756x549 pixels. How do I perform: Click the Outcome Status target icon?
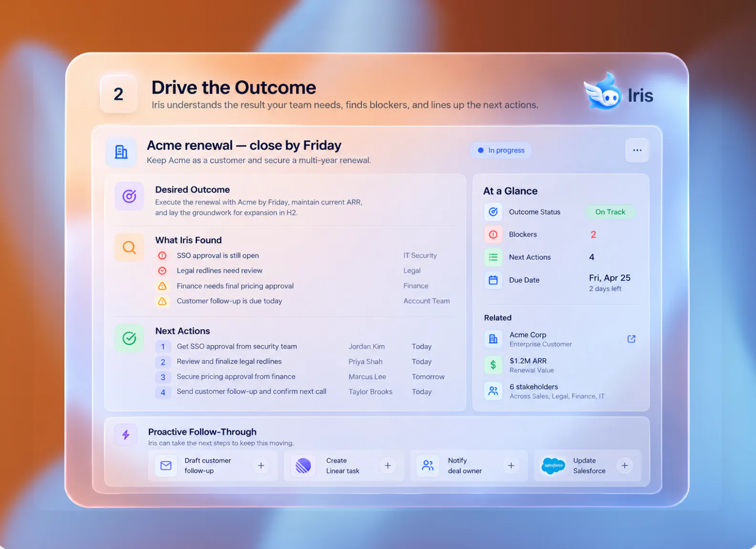click(493, 211)
